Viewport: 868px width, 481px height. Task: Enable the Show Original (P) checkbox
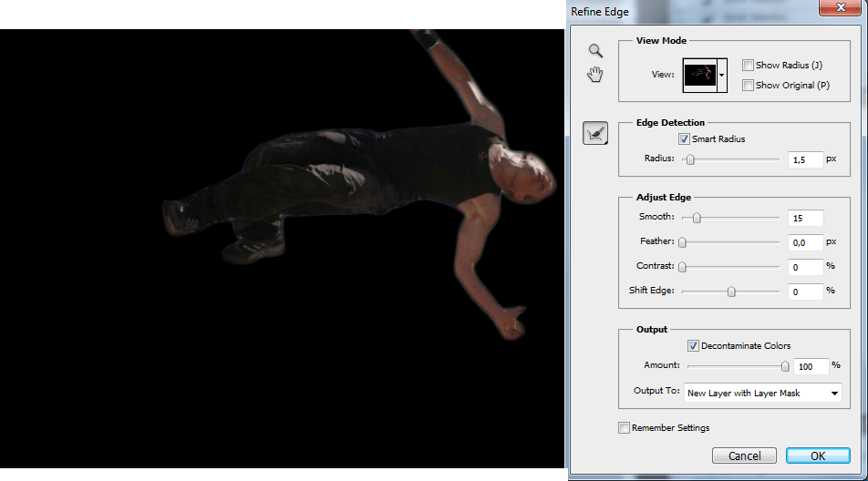pyautogui.click(x=748, y=85)
